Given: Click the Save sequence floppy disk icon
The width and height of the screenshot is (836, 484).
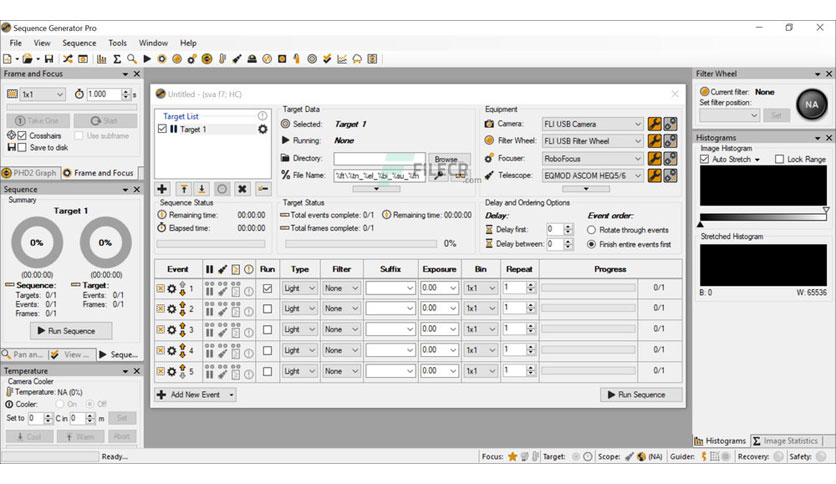Looking at the screenshot, I should click(x=49, y=59).
